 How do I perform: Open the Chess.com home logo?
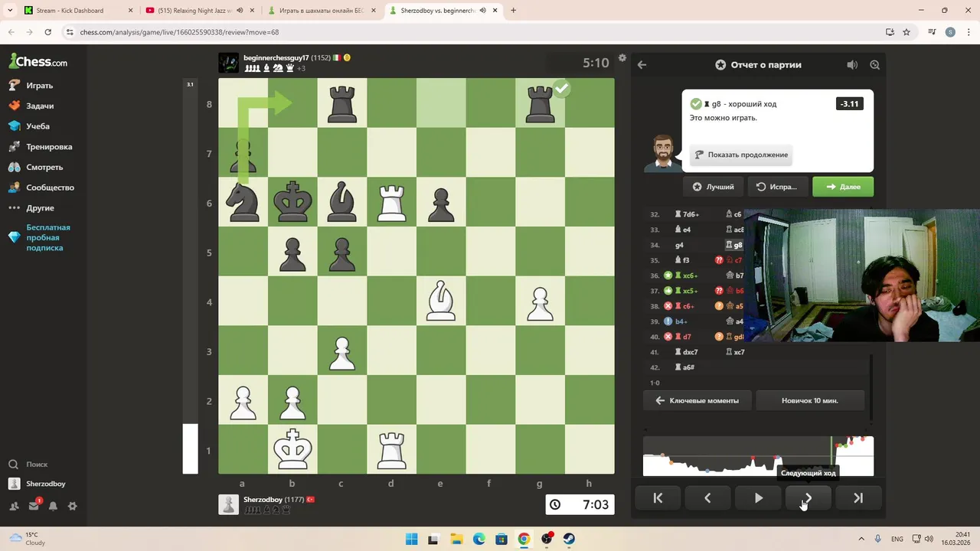38,61
